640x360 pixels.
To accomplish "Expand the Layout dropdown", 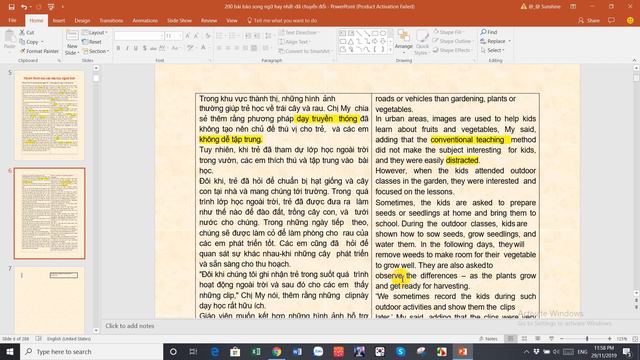I will coord(95,32).
